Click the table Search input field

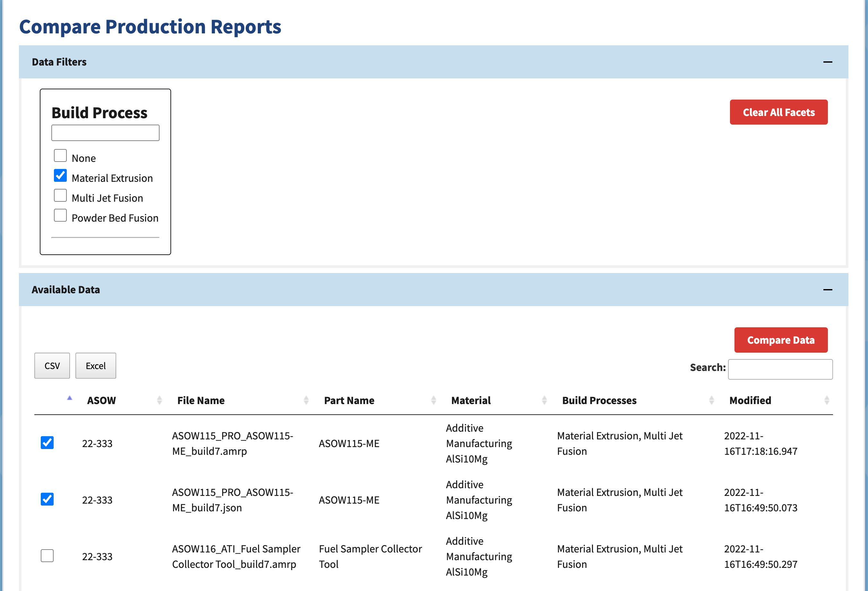point(780,369)
